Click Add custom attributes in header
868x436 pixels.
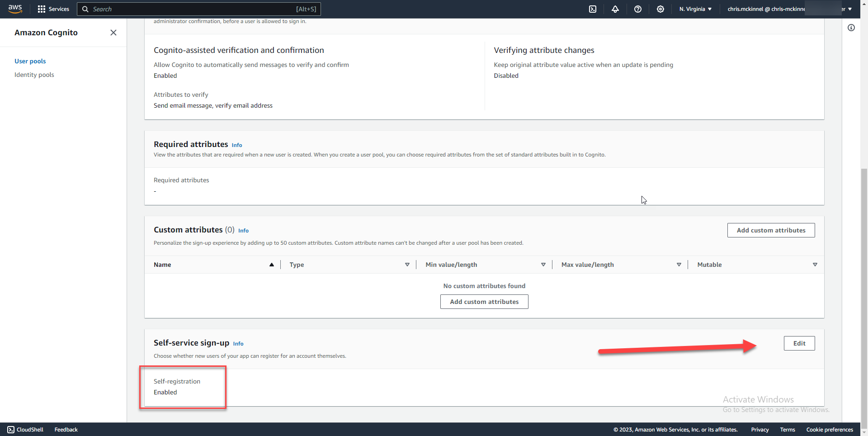tap(771, 230)
